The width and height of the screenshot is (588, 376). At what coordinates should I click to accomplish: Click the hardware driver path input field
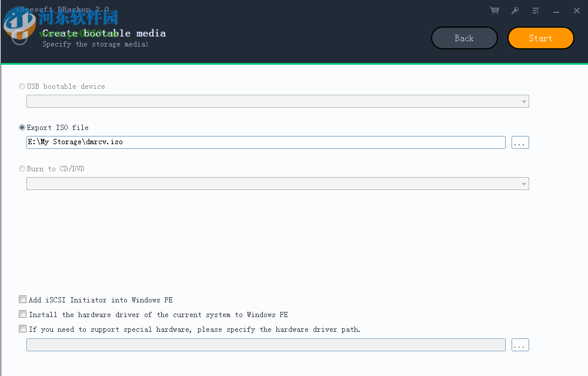(266, 345)
